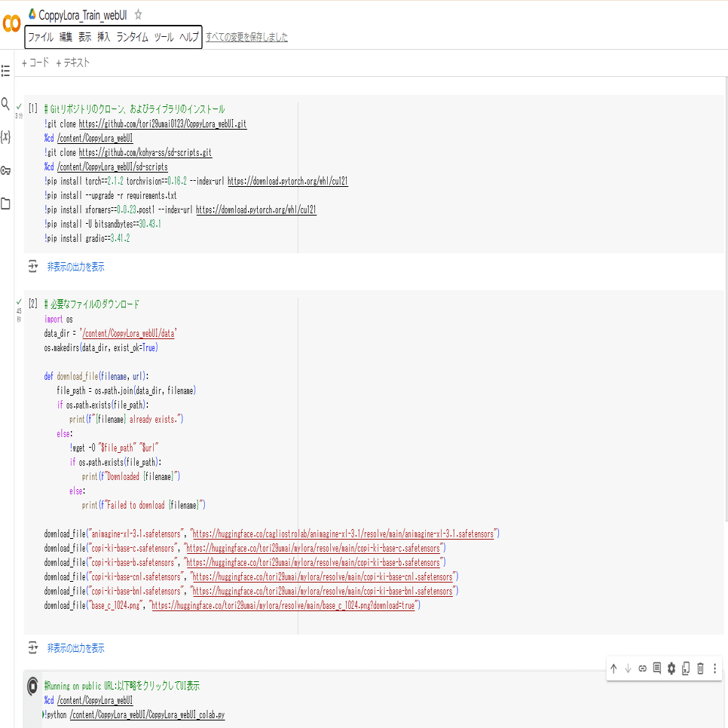Open the copi-ki-base-bnl.safetensors huggingface URL
The width and height of the screenshot is (728, 728).
coord(323,592)
